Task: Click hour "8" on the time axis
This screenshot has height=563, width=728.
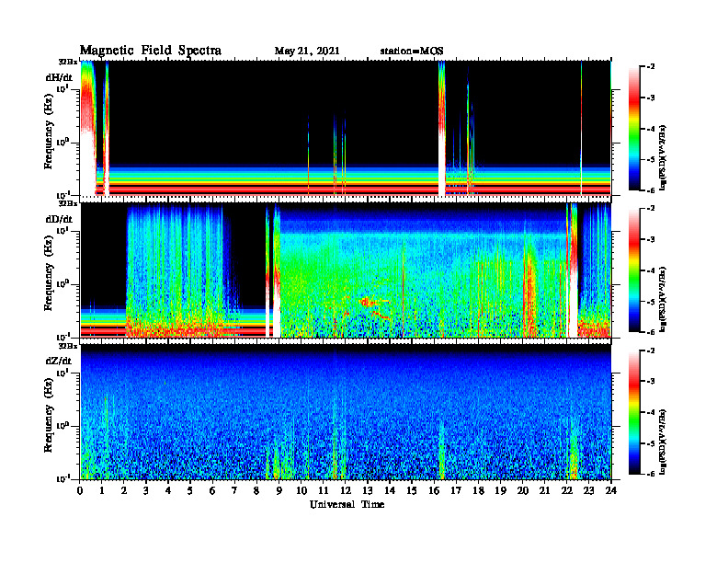Action: tap(256, 491)
